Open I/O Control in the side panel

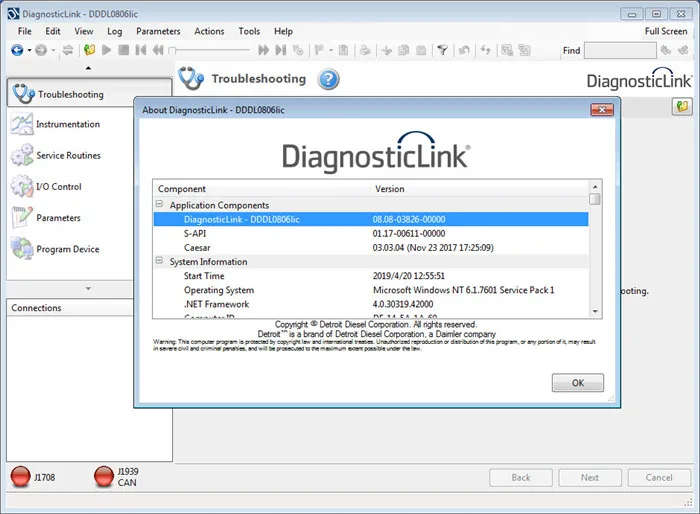click(58, 187)
